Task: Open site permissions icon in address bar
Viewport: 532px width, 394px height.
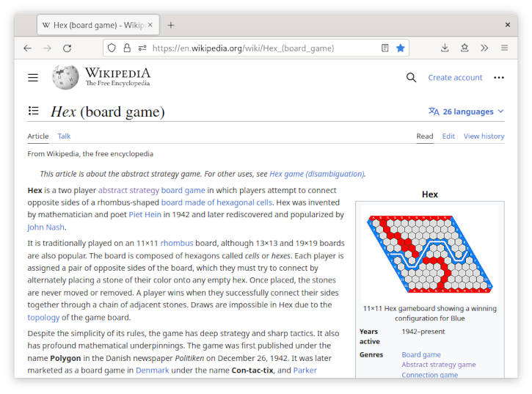Action: coord(142,48)
